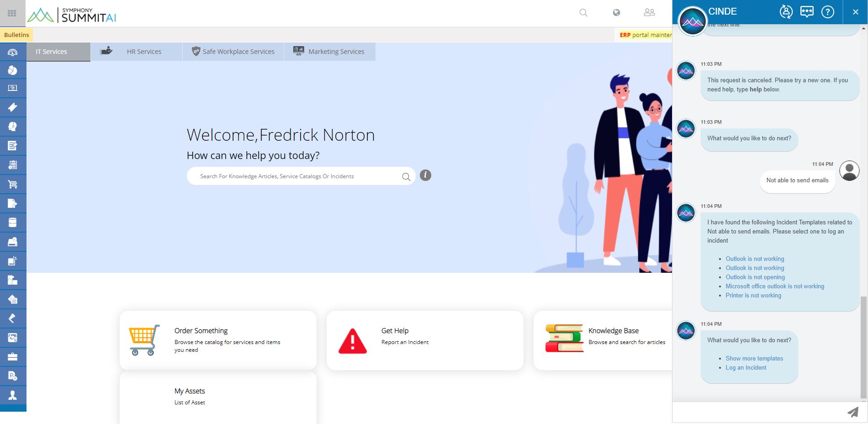Click the Knowledge Base stacked books icon
Image resolution: width=868 pixels, height=424 pixels.
tap(564, 338)
